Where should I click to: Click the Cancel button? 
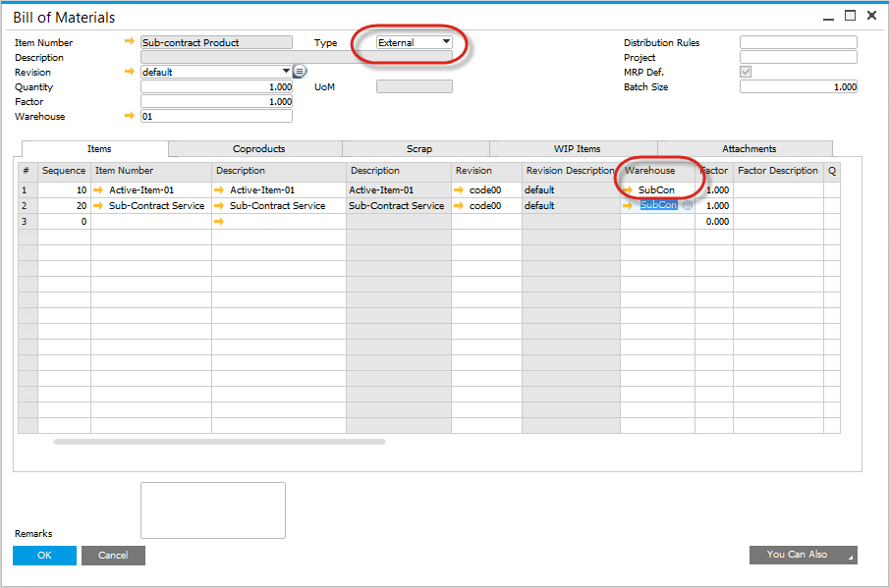[x=113, y=556]
